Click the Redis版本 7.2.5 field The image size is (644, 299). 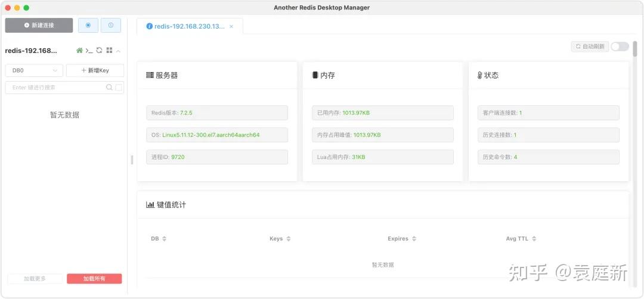pyautogui.click(x=217, y=113)
